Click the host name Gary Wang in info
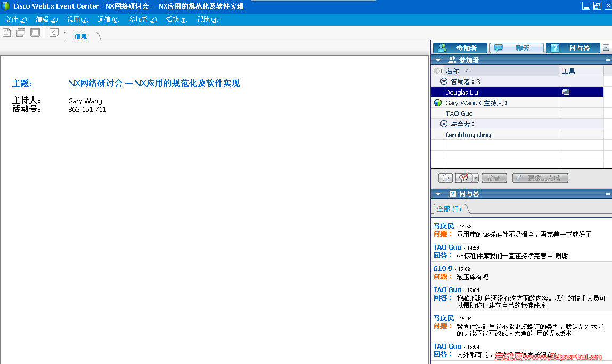612x364 pixels. click(85, 101)
